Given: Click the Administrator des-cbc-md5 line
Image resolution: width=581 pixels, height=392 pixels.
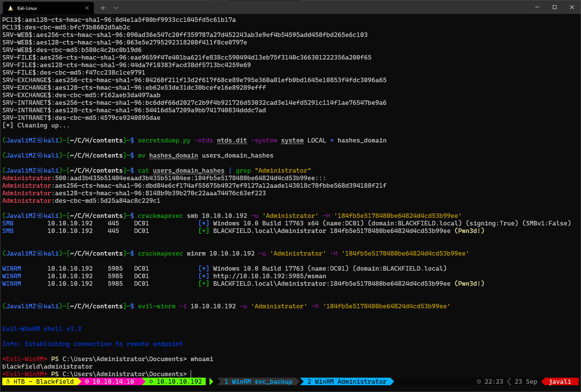Looking at the screenshot, I should click(81, 201).
